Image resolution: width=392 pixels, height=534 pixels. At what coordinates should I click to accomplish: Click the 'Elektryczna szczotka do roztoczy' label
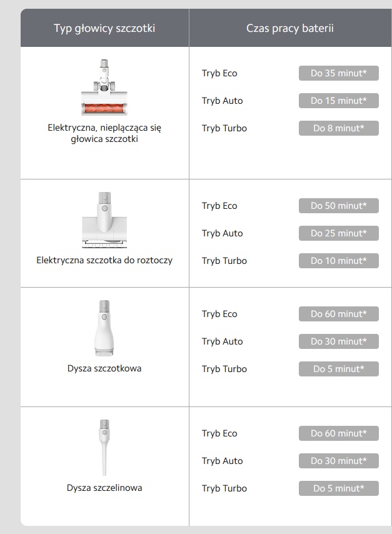104,260
